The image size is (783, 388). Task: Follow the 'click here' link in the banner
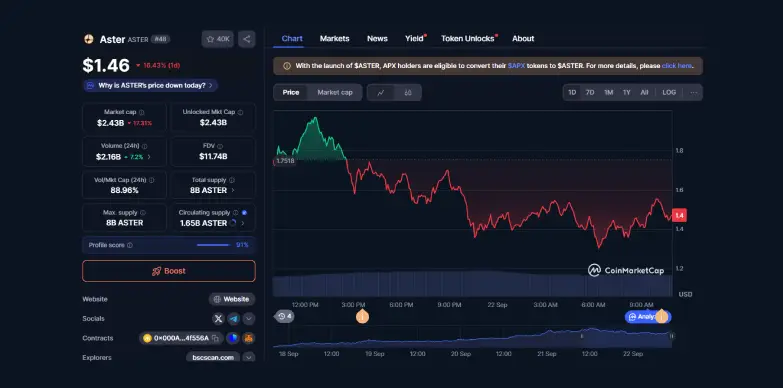[677, 66]
